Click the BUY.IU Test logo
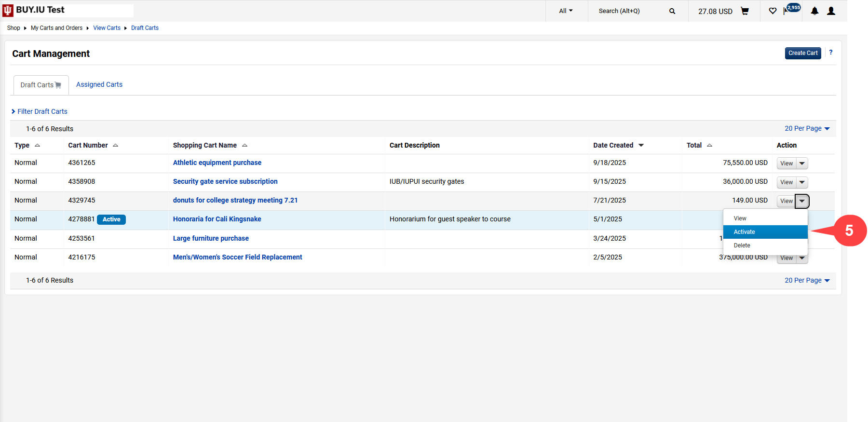 [x=34, y=10]
